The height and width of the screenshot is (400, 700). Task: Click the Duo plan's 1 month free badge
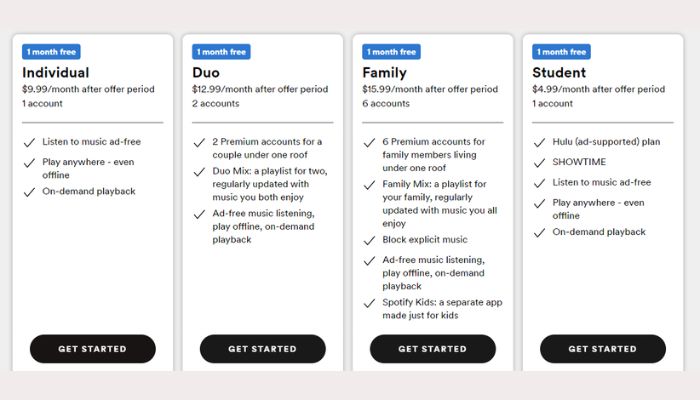click(x=221, y=52)
